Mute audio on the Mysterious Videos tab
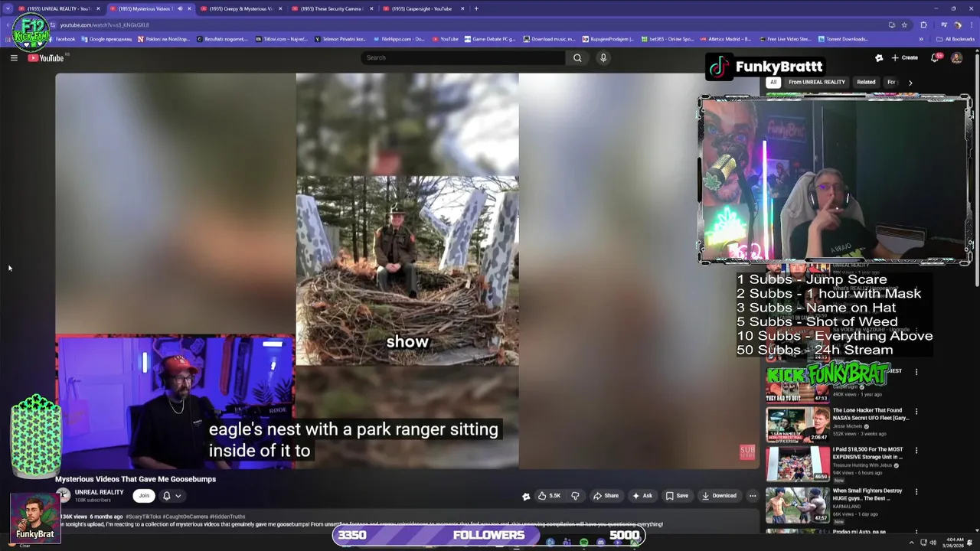 point(180,8)
